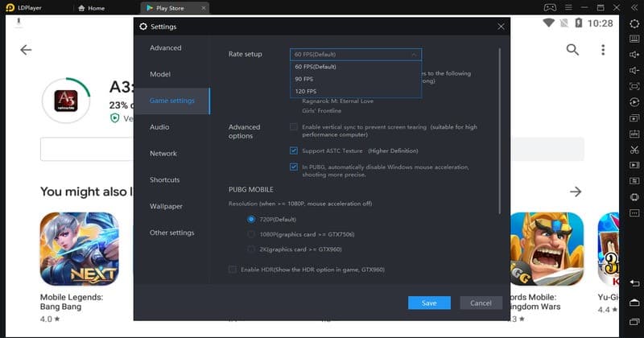Choose 120 FPS from dropdown list
The height and width of the screenshot is (338, 644).
(356, 91)
